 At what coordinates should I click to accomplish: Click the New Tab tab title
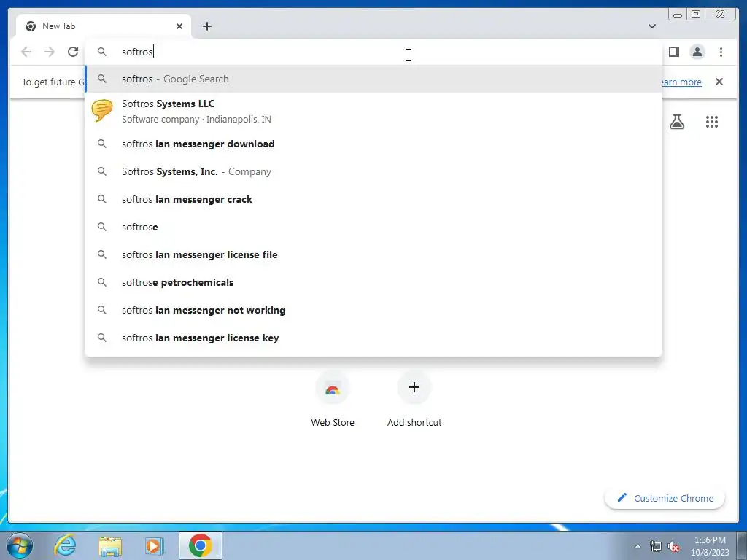(58, 26)
